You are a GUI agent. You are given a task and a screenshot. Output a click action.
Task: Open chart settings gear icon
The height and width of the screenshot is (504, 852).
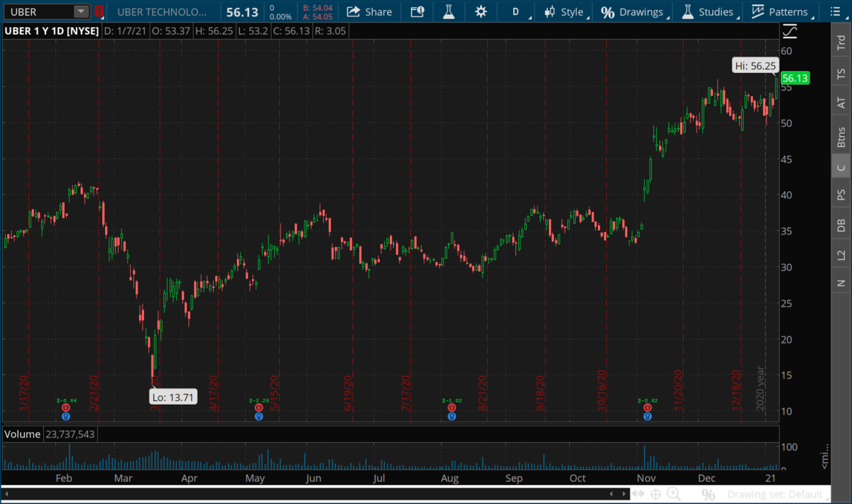point(481,12)
